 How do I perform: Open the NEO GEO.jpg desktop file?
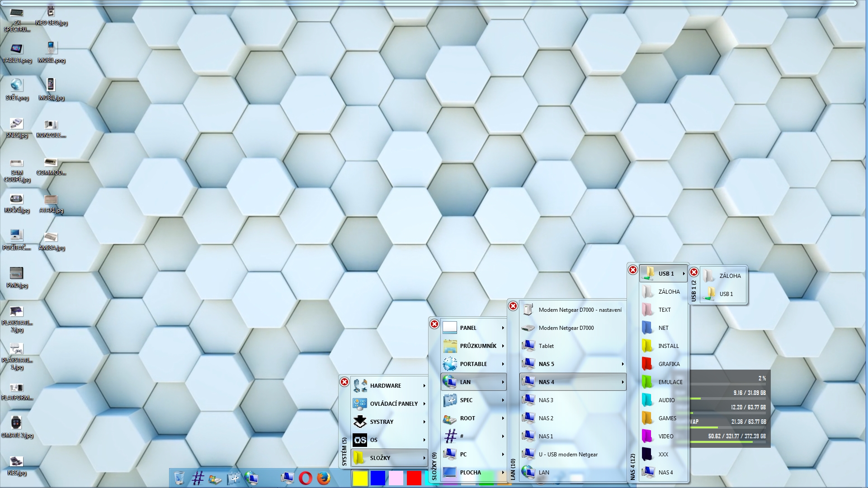tap(51, 15)
